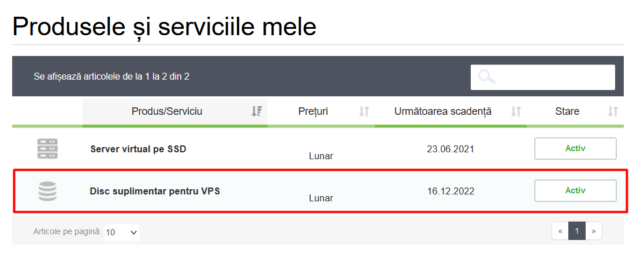Click Activ button for Server virtual pe SSD
Screen dimensions: 644x270
pyautogui.click(x=575, y=148)
